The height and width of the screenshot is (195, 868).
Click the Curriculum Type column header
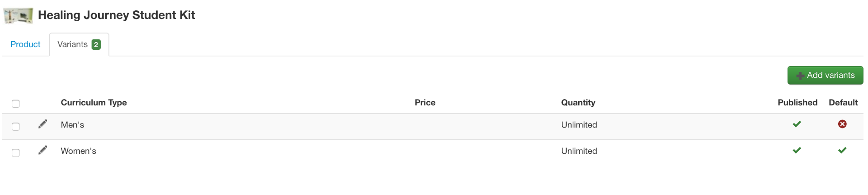click(x=94, y=103)
